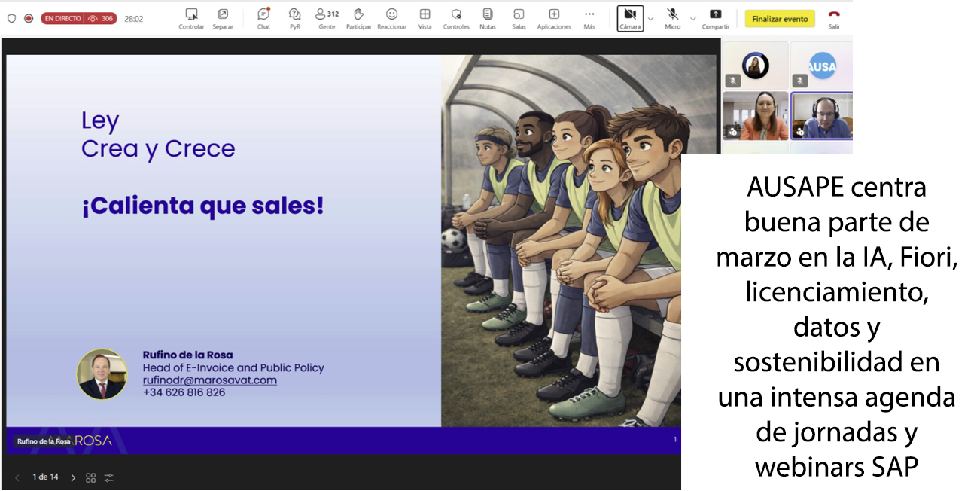Screen dimensions: 980x491
Task: Click the Participar raise hand icon
Action: (x=359, y=18)
